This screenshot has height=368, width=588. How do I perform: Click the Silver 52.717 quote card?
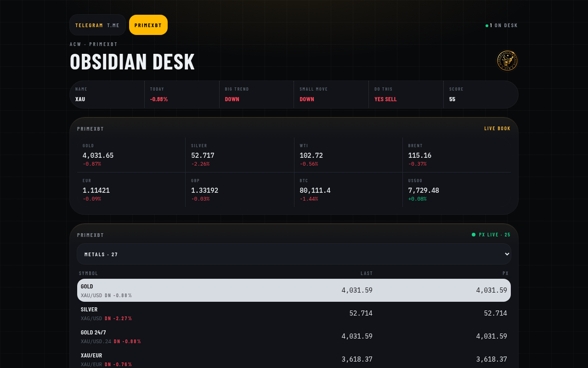[240, 155]
